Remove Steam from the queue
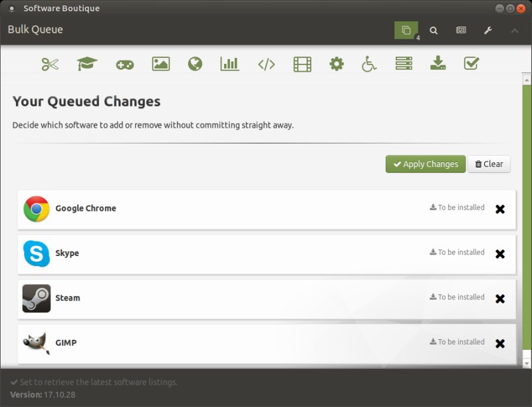 click(x=500, y=299)
